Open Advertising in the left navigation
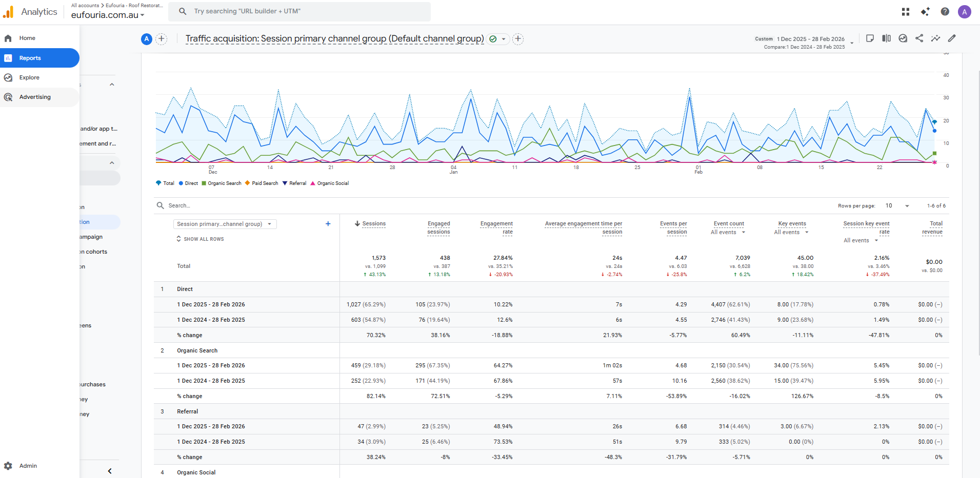980x478 pixels. pyautogui.click(x=39, y=97)
